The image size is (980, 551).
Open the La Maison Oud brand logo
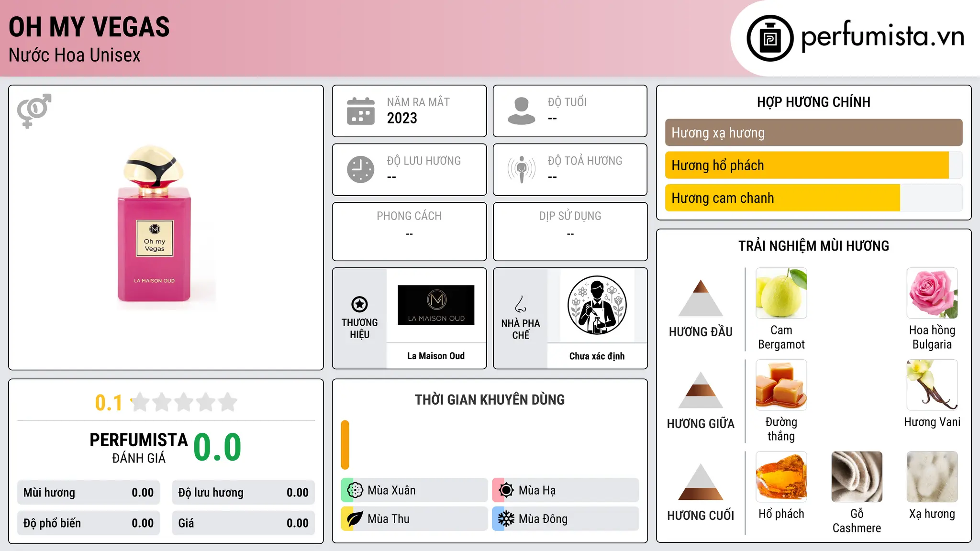(x=436, y=305)
